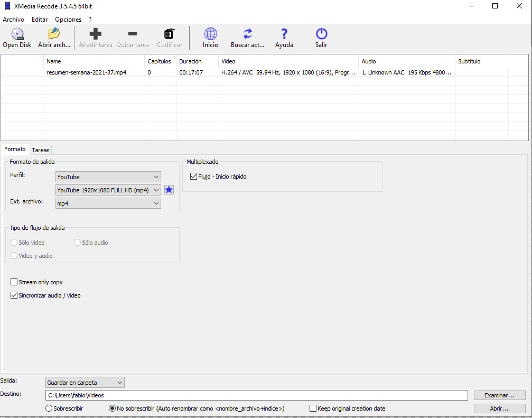The width and height of the screenshot is (532, 418).
Task: Open a file with Abrir archivo icon
Action: click(53, 34)
